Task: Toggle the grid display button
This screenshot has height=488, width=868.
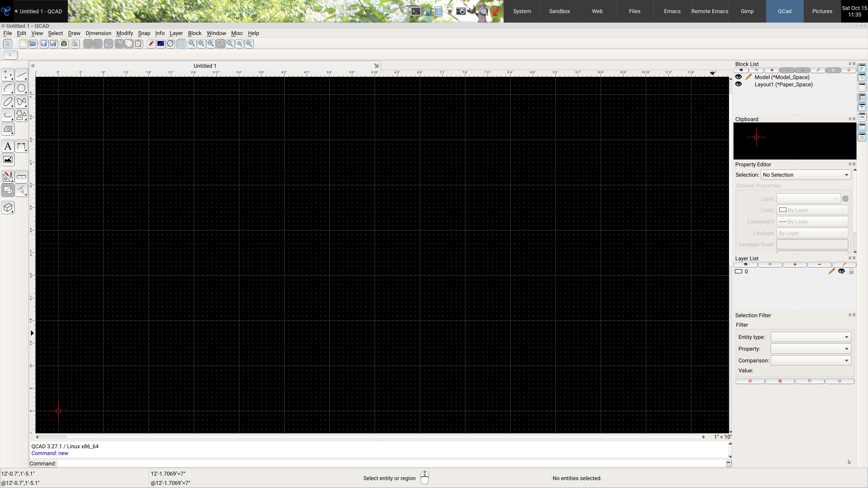Action: (x=181, y=43)
